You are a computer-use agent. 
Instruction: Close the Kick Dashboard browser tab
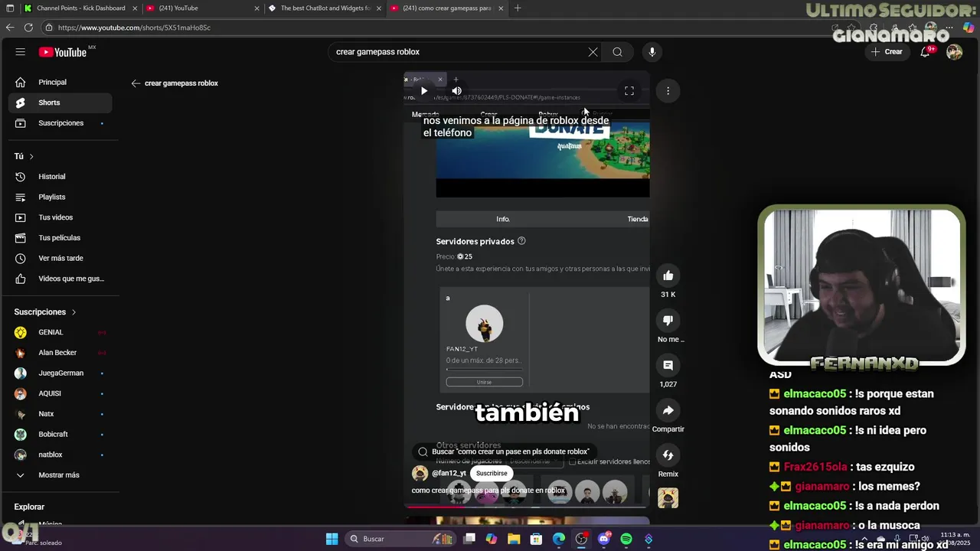click(135, 8)
